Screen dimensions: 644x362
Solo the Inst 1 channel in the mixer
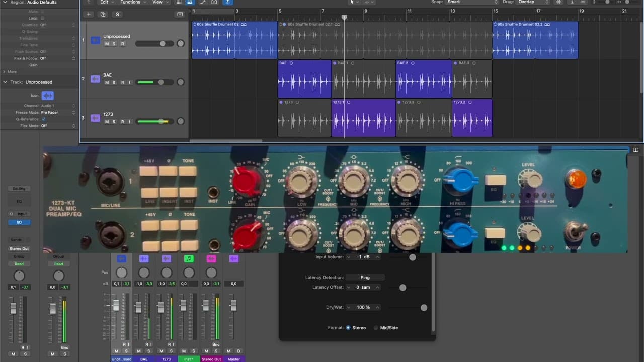(x=194, y=351)
